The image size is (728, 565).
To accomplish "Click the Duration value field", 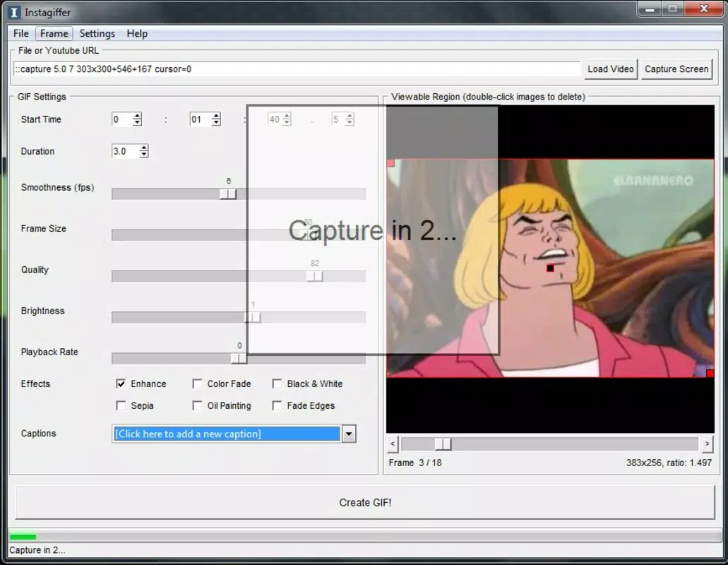I will click(x=126, y=151).
